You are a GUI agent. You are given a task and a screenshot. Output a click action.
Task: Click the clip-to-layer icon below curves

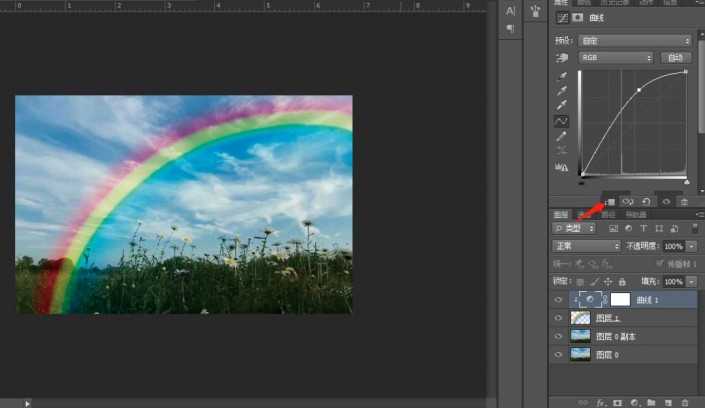point(611,201)
